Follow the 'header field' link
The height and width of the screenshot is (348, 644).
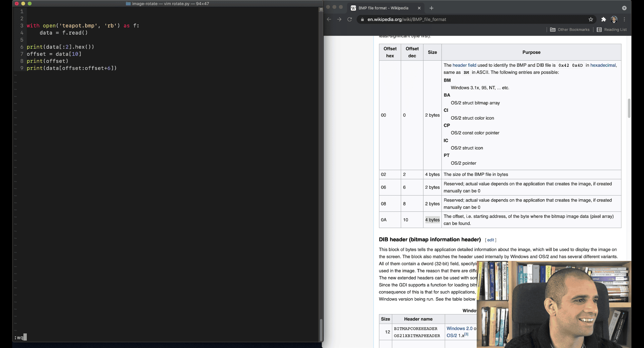pos(464,65)
